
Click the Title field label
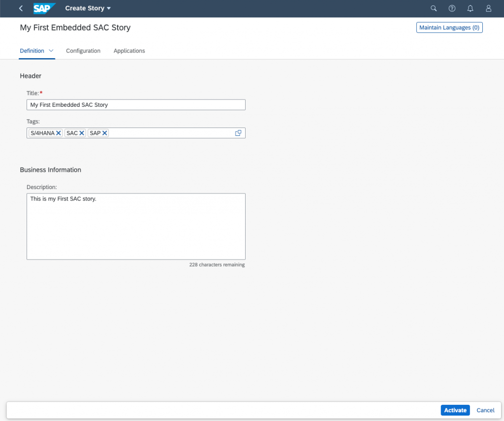pyautogui.click(x=33, y=93)
